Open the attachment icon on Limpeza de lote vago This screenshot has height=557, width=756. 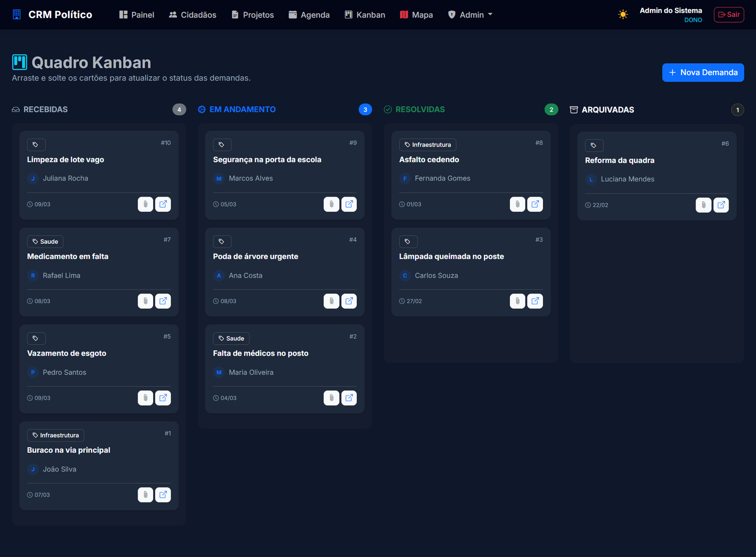click(x=145, y=204)
